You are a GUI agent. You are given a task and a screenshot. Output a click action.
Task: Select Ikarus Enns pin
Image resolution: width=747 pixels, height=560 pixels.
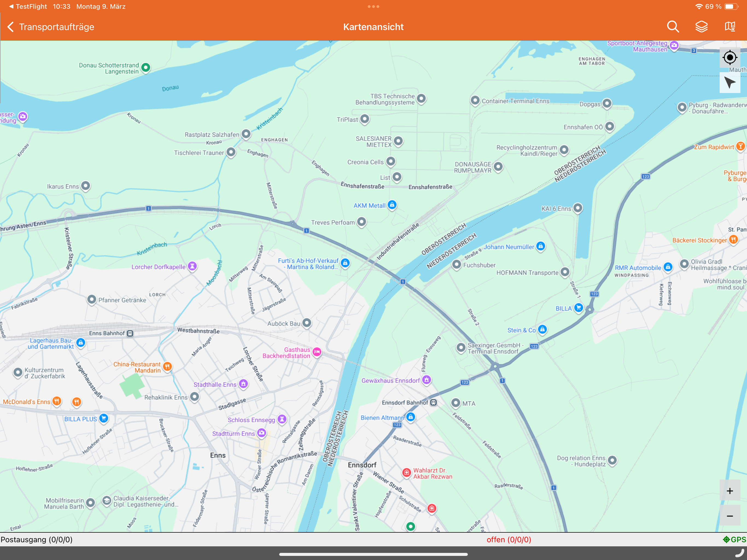(x=85, y=186)
